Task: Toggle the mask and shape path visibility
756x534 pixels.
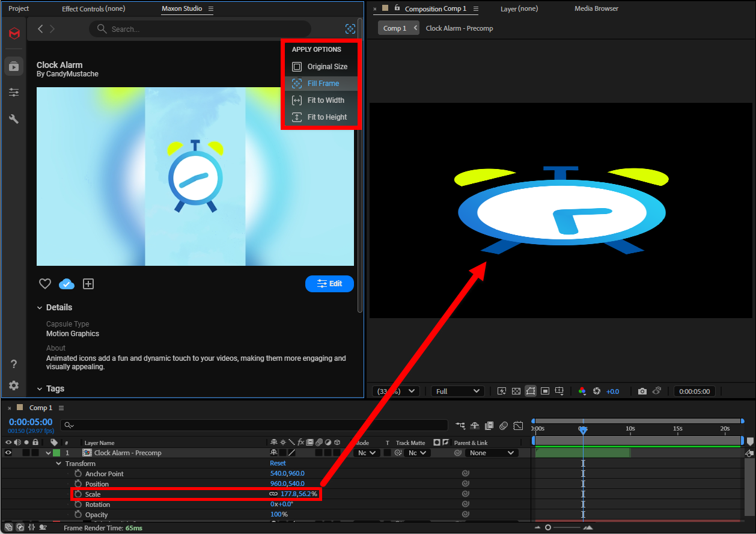Action: point(530,391)
